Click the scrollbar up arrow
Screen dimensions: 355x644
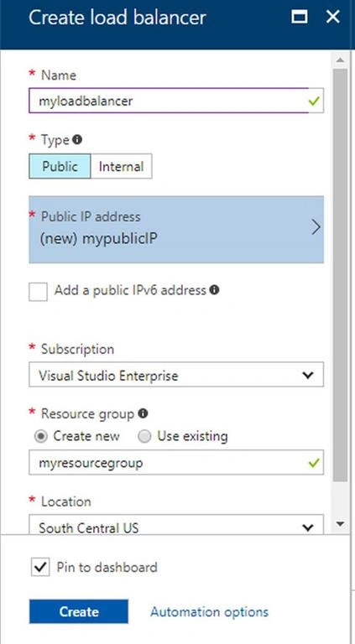pos(340,60)
